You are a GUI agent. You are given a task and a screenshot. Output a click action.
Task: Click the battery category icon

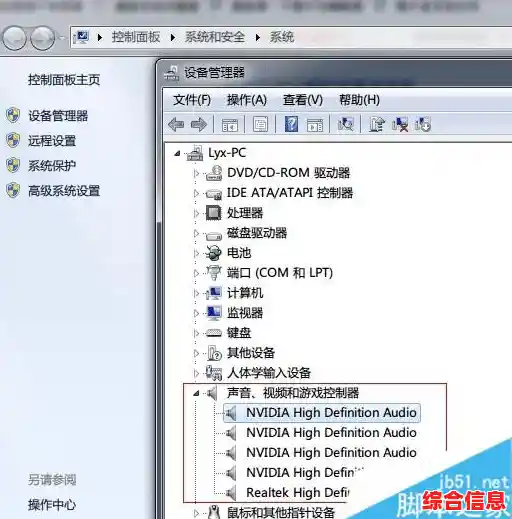pos(213,253)
